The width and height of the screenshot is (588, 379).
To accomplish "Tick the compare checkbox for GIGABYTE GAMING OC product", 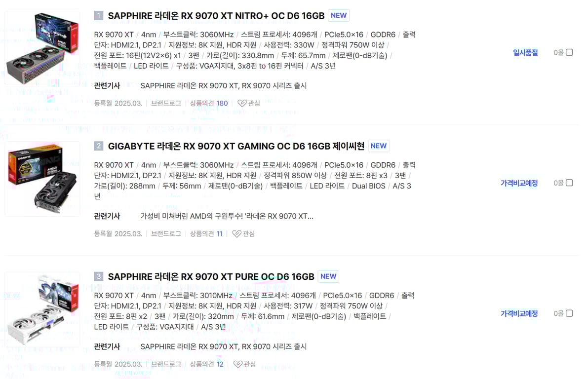I will pos(569,183).
